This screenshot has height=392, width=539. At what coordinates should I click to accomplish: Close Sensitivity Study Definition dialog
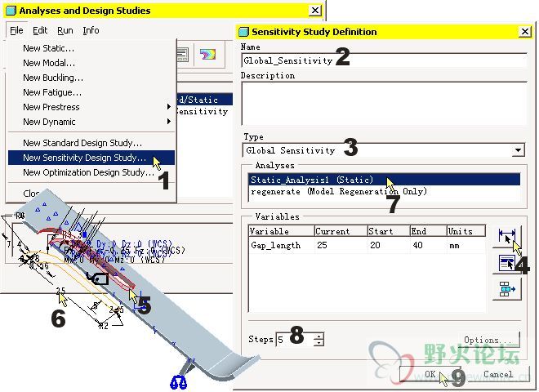point(524,32)
